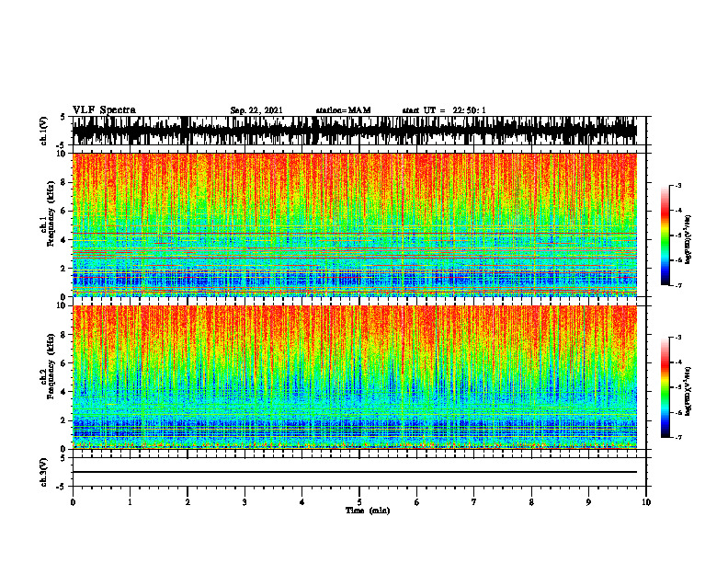Click the "8" kHz tick of ch.1 axis
Image resolution: width=728 pixels, height=563 pixels.
coord(64,182)
